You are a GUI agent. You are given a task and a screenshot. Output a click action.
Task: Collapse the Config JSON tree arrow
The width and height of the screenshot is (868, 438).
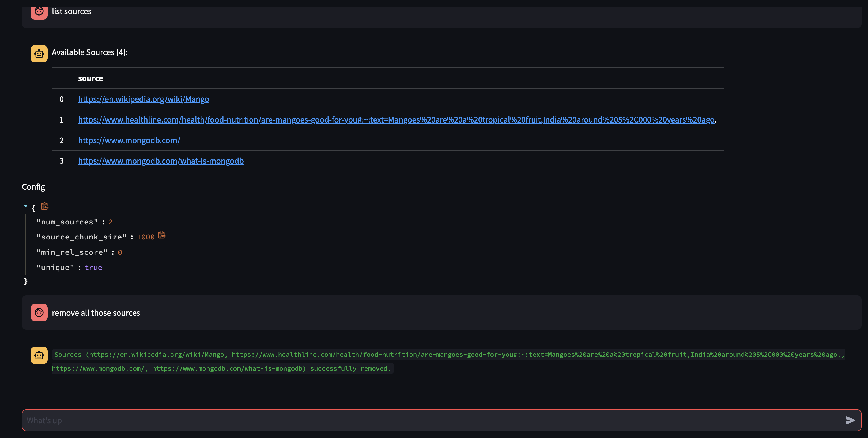26,206
